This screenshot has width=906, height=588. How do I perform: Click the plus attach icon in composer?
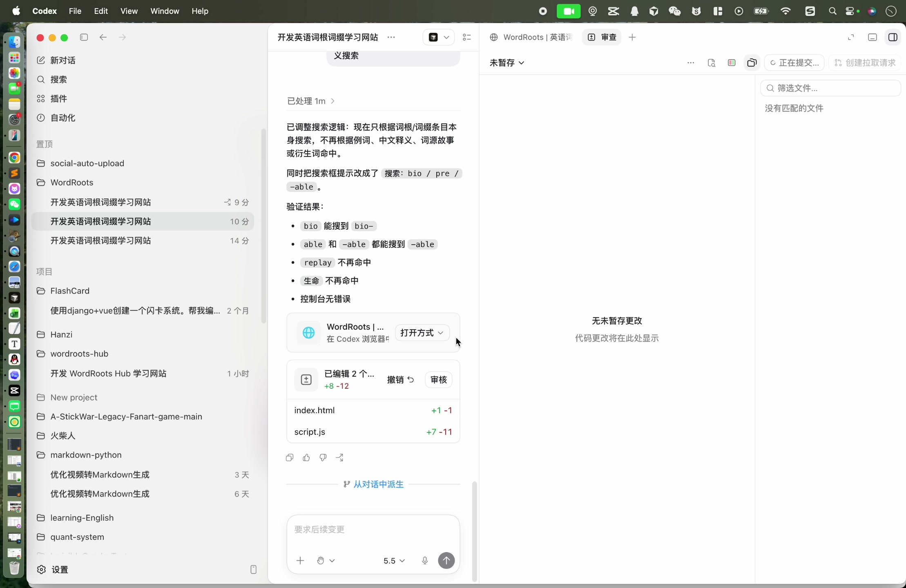[x=300, y=561]
